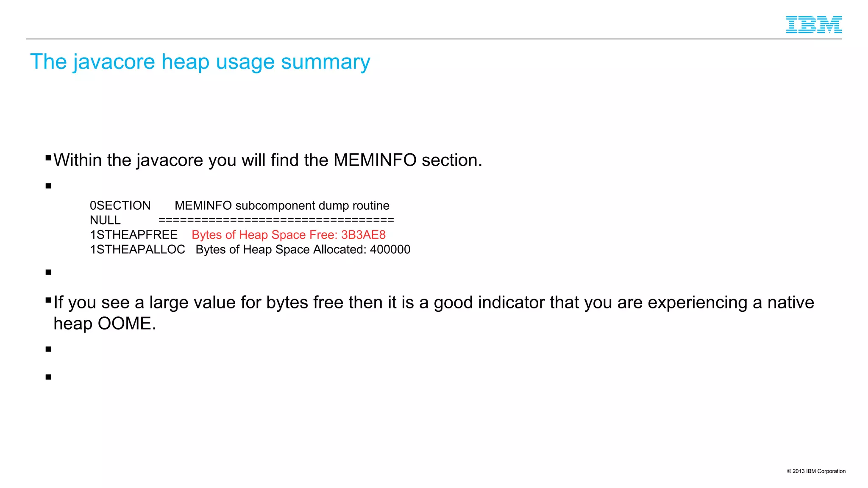Click the equals-sign separator line
The width and height of the screenshot is (868, 488).
click(276, 220)
